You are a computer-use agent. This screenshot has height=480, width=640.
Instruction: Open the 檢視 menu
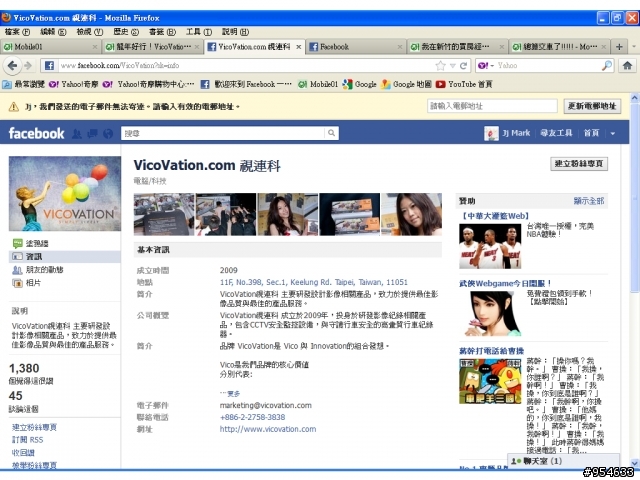click(x=89, y=32)
